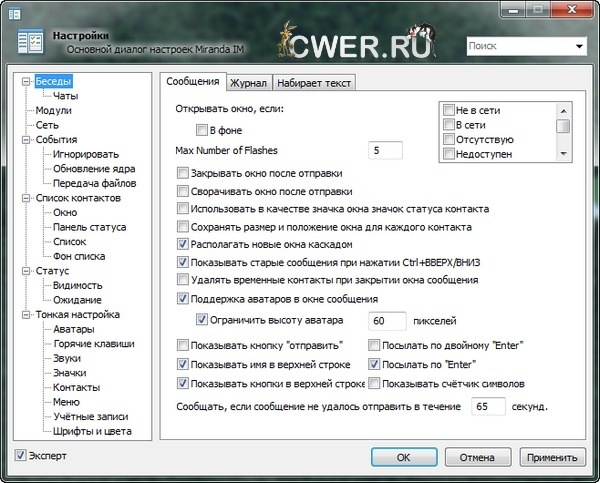Confirm settings with the OK button

click(x=404, y=457)
